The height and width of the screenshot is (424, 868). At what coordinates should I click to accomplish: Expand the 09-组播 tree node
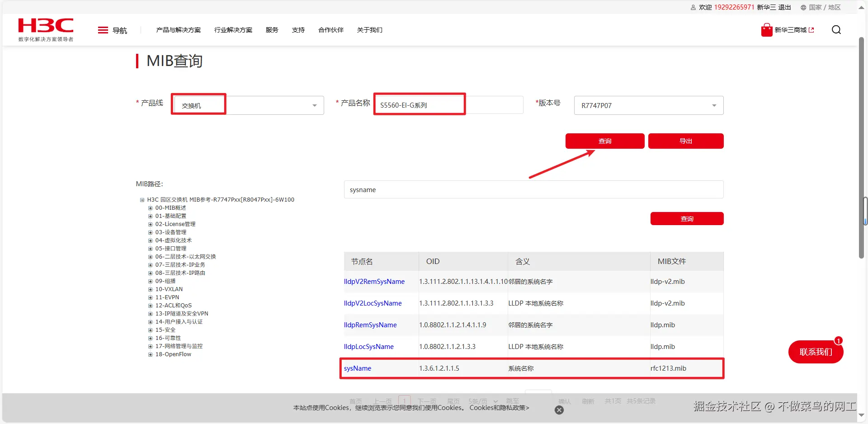click(x=150, y=281)
